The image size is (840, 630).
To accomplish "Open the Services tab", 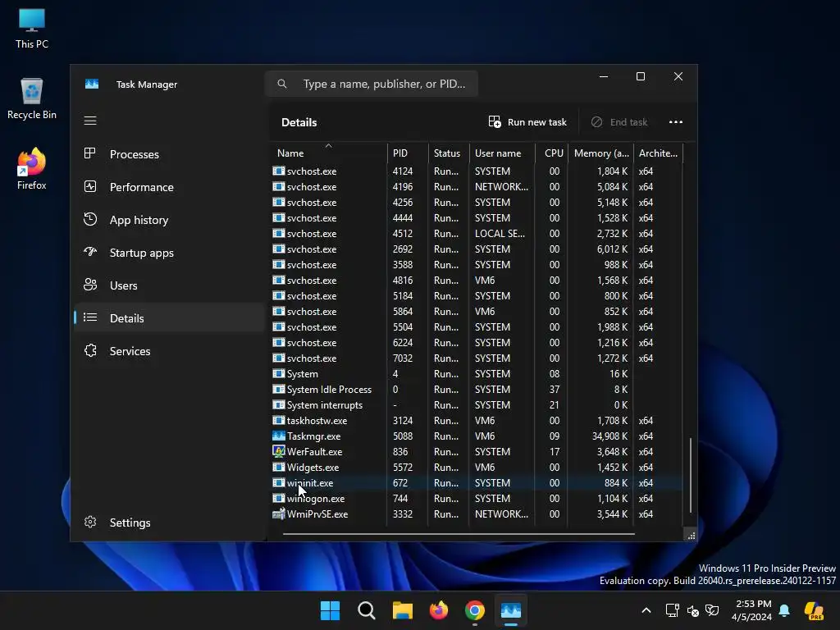I will [x=169, y=351].
